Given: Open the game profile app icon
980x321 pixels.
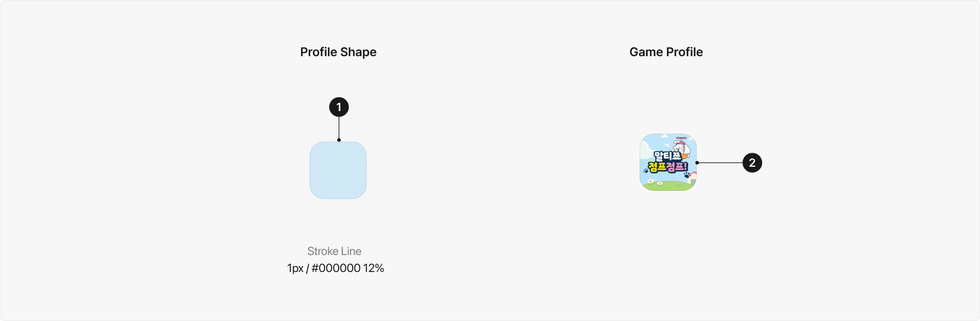Looking at the screenshot, I should (668, 162).
